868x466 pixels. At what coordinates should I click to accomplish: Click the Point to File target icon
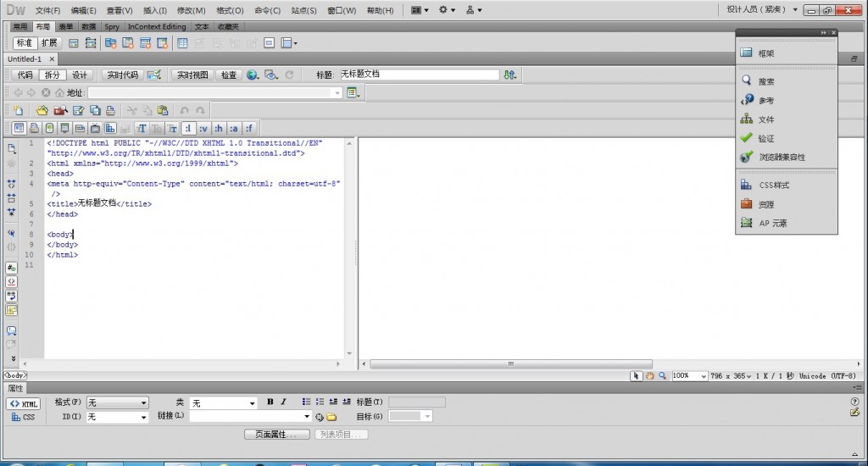(320, 417)
